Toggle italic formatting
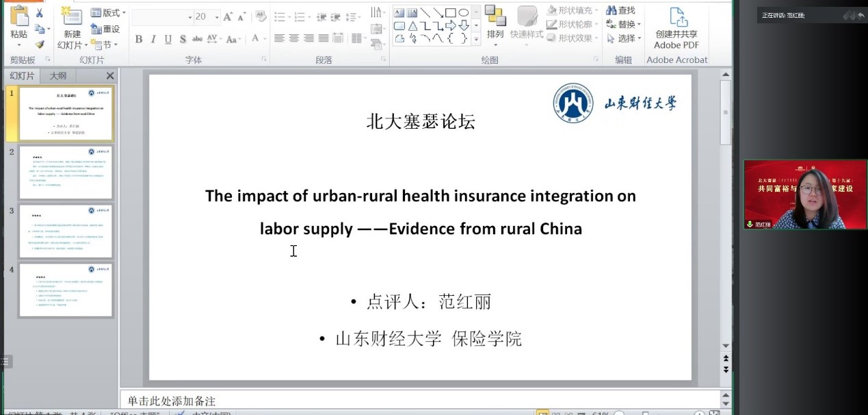 point(153,39)
